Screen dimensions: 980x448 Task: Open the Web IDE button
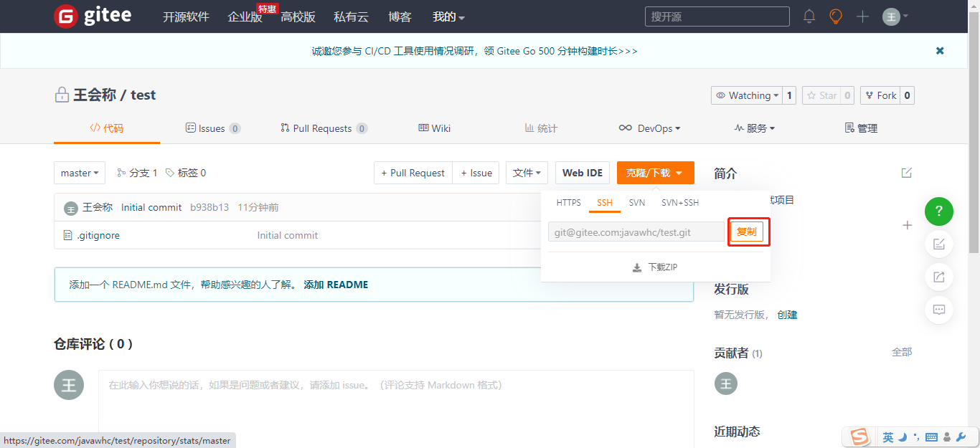pyautogui.click(x=583, y=173)
